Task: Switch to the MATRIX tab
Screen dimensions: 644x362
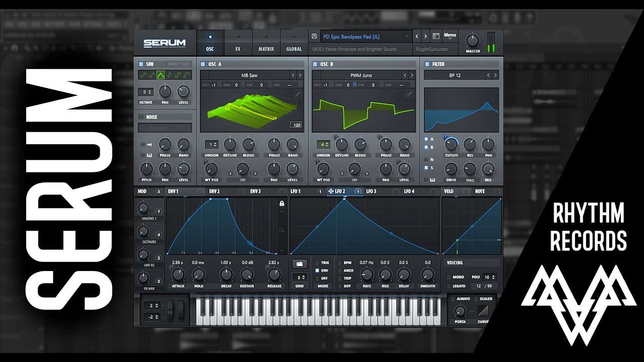Action: pos(266,43)
